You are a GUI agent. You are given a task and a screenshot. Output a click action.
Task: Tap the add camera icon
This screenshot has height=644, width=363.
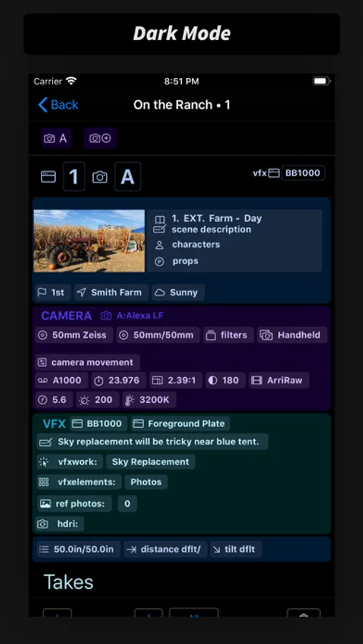(100, 138)
